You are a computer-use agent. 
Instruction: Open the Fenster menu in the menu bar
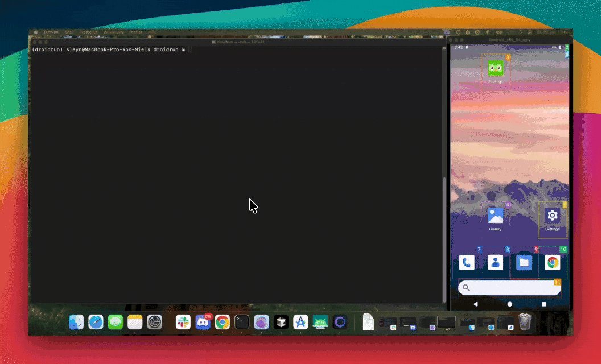135,32
